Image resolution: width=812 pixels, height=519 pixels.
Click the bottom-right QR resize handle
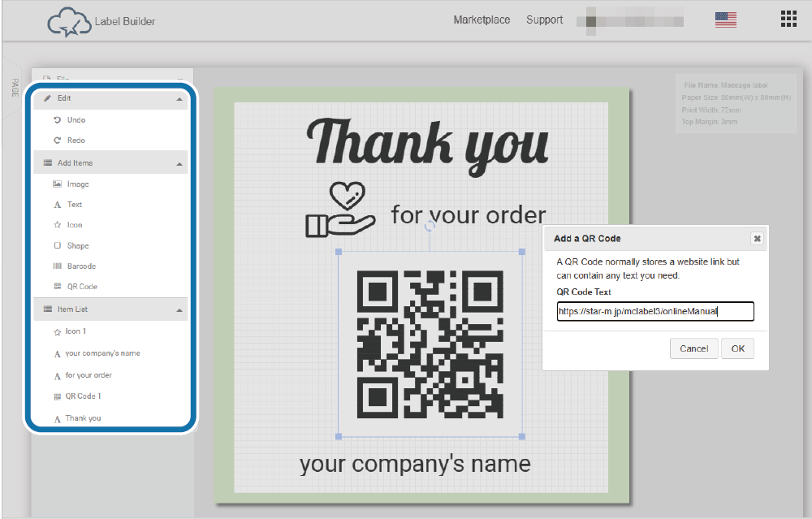pyautogui.click(x=522, y=437)
